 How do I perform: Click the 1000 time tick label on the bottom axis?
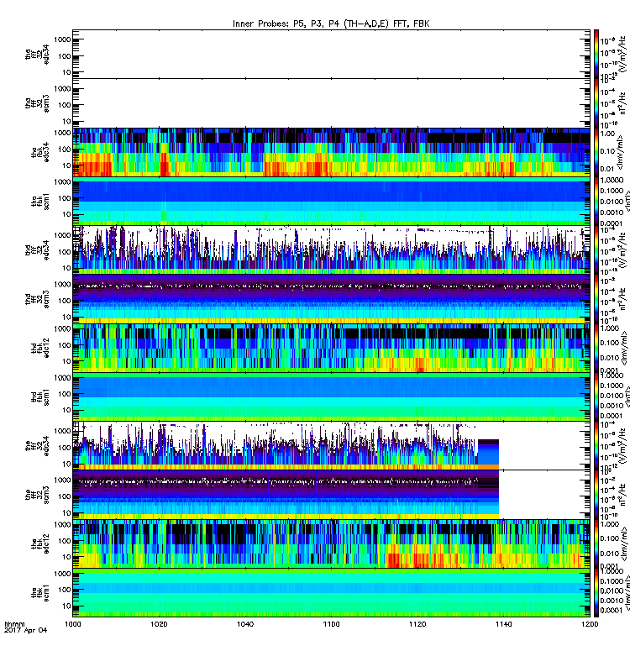coord(72,624)
